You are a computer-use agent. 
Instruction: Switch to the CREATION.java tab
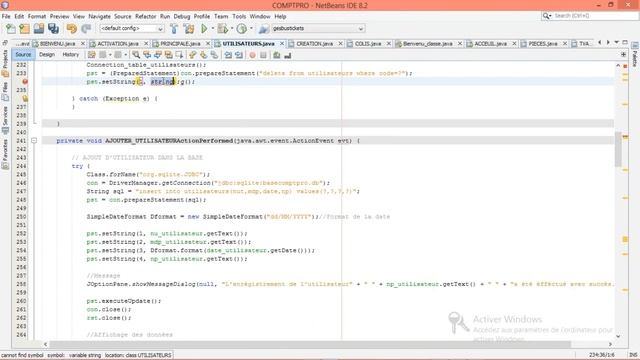[x=314, y=43]
